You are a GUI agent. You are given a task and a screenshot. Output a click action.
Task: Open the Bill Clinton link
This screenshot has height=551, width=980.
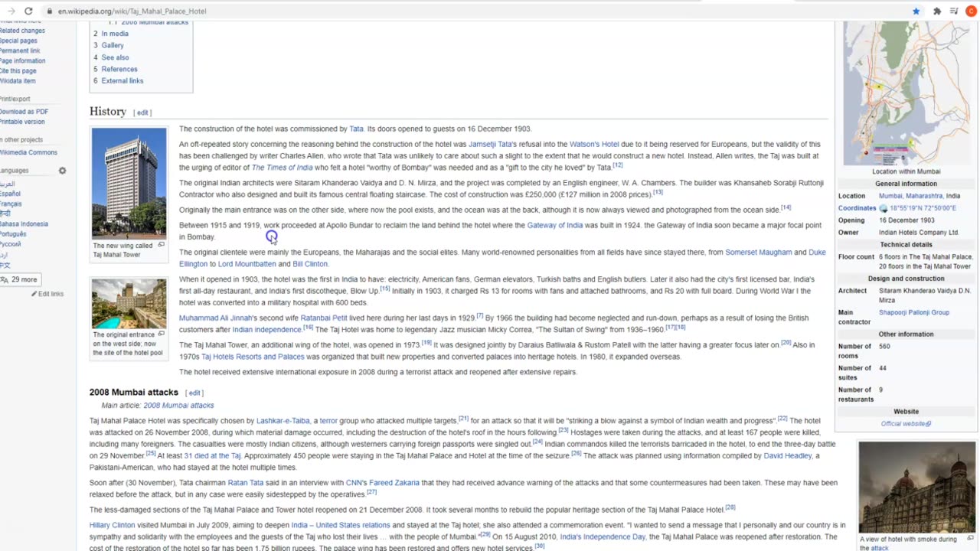coord(310,264)
